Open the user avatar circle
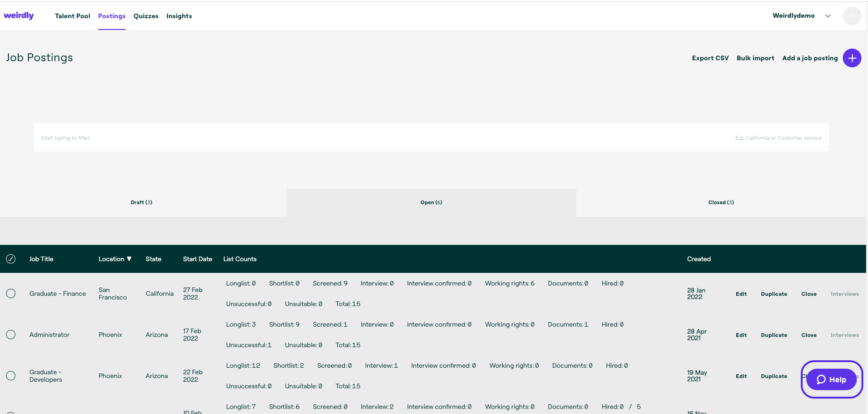868x414 pixels. coord(852,16)
